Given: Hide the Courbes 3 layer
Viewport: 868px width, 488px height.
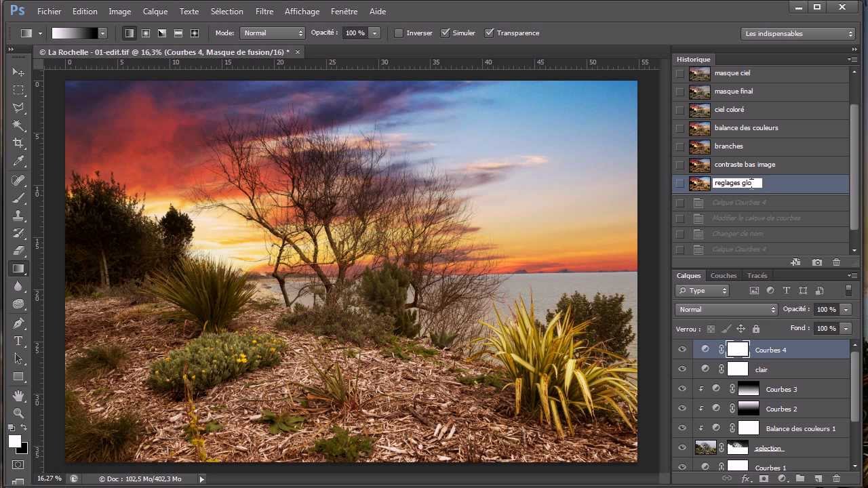Looking at the screenshot, I should coord(682,389).
